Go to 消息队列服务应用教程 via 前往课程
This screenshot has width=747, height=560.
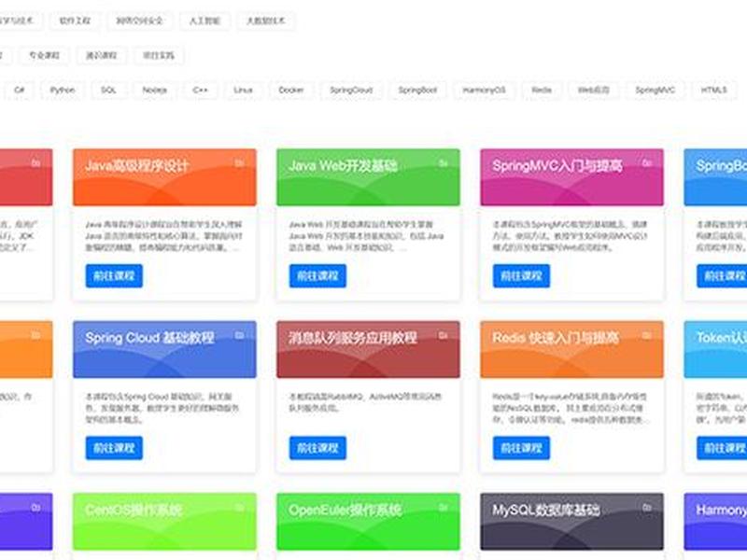(x=317, y=448)
